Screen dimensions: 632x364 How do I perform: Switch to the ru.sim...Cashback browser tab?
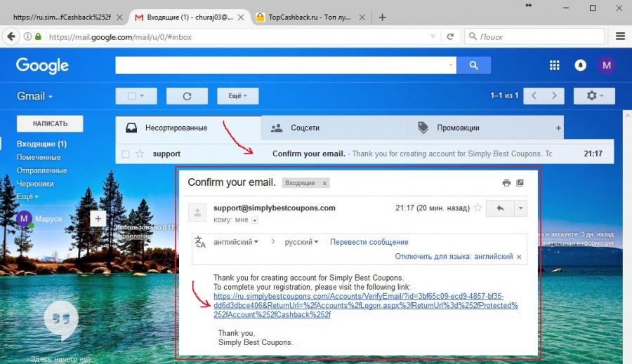pos(62,18)
